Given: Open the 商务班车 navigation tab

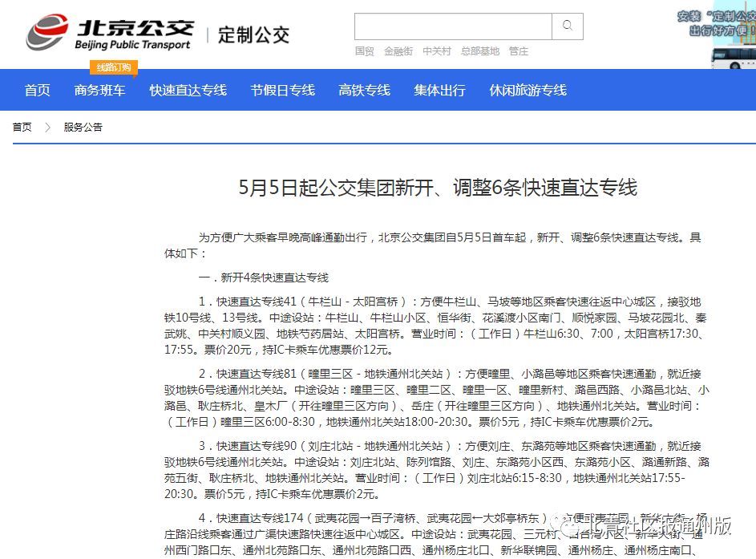Looking at the screenshot, I should tap(99, 90).
